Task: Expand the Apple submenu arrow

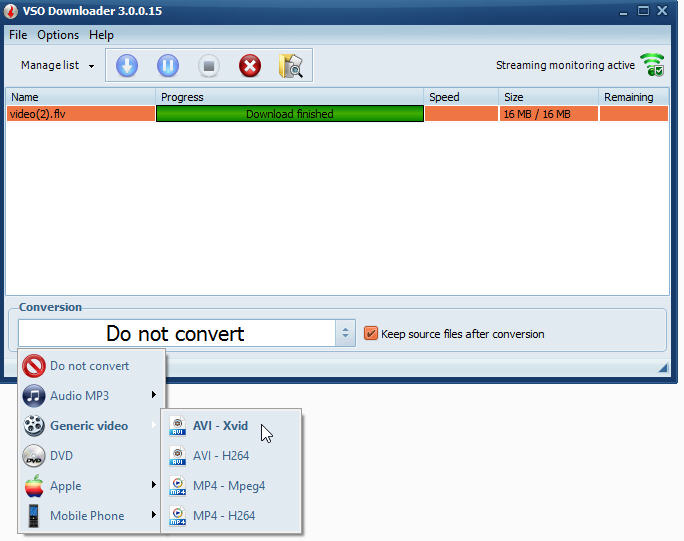Action: tap(154, 485)
